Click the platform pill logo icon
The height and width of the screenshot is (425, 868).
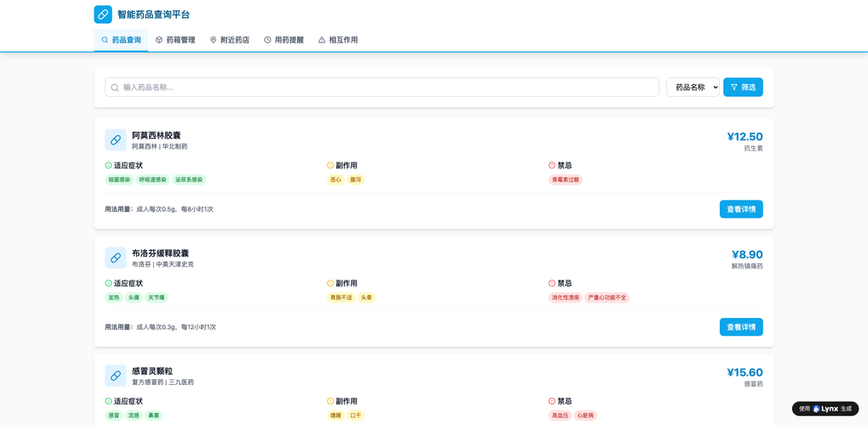pos(103,14)
